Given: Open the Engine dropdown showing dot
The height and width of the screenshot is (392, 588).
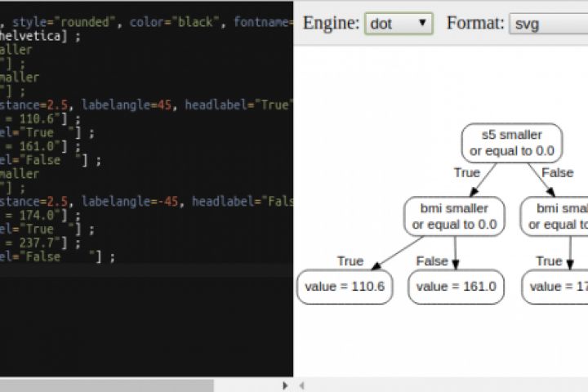Looking at the screenshot, I should pyautogui.click(x=399, y=23).
